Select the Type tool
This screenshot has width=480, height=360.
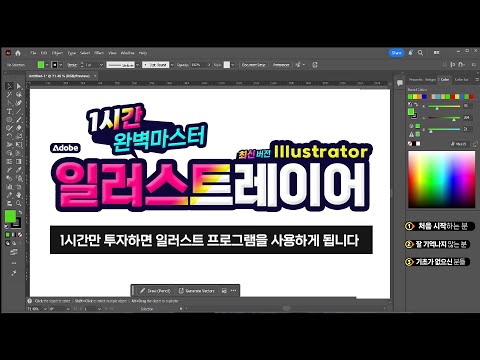9,111
